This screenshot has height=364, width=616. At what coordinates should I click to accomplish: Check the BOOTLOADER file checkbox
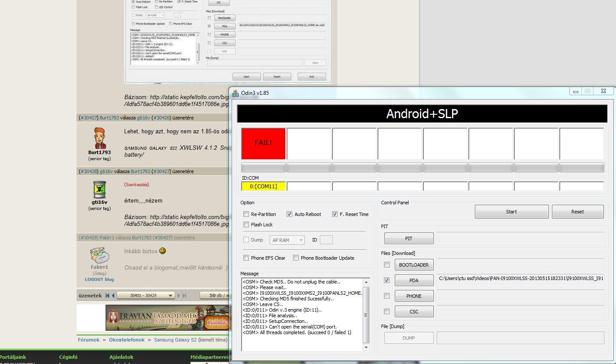[x=387, y=265]
